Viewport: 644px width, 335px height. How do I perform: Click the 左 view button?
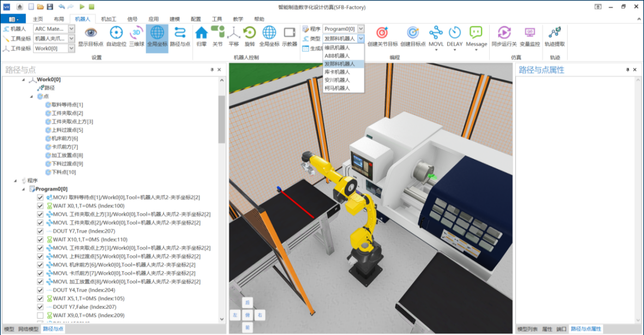tap(235, 315)
